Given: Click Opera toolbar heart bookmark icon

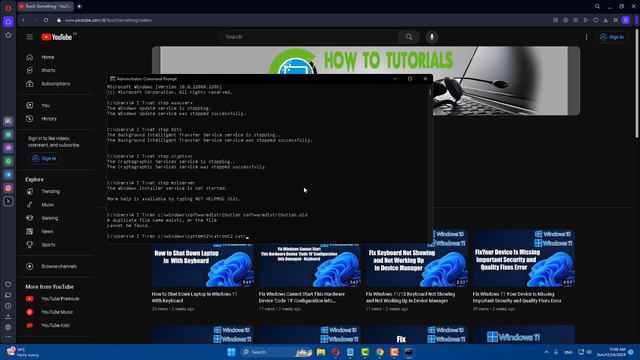Looking at the screenshot, I should coord(596,20).
